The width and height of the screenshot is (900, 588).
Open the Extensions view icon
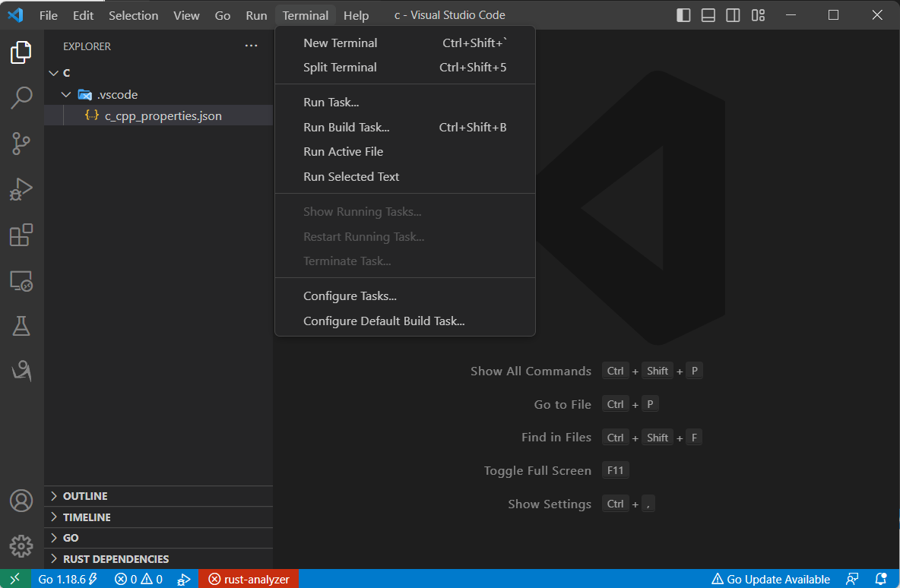(x=21, y=235)
